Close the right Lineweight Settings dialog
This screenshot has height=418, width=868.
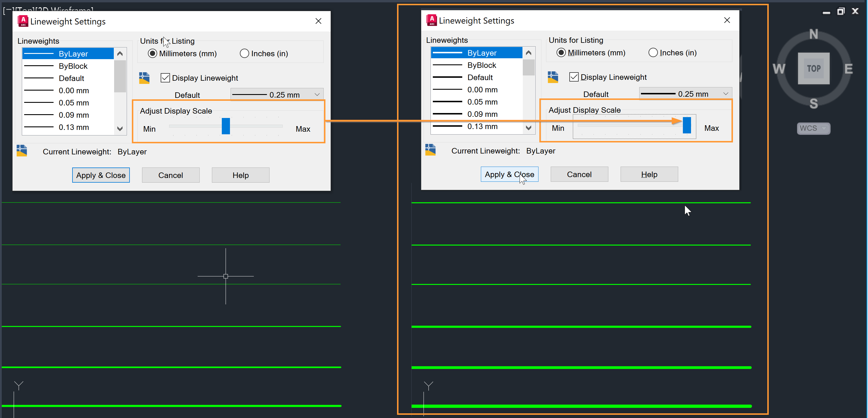click(727, 20)
